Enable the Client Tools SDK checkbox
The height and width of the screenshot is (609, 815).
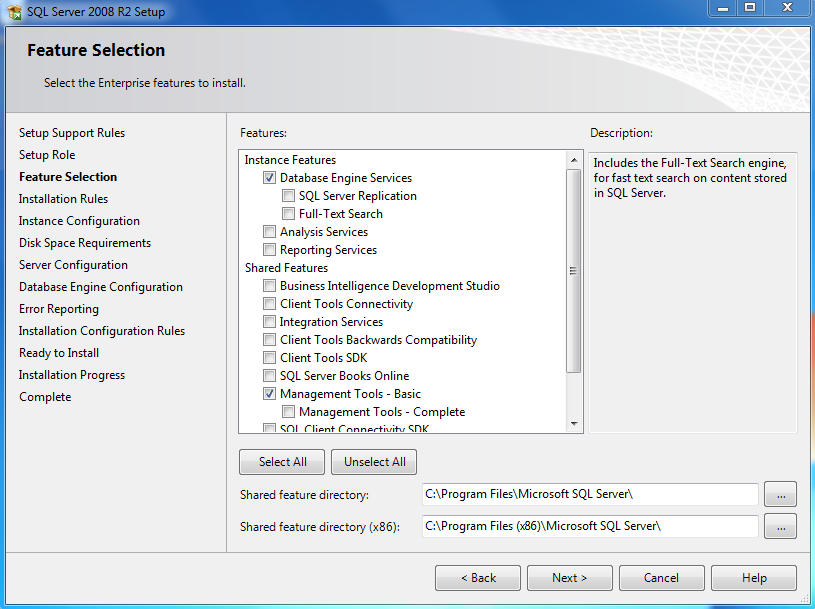[x=269, y=358]
